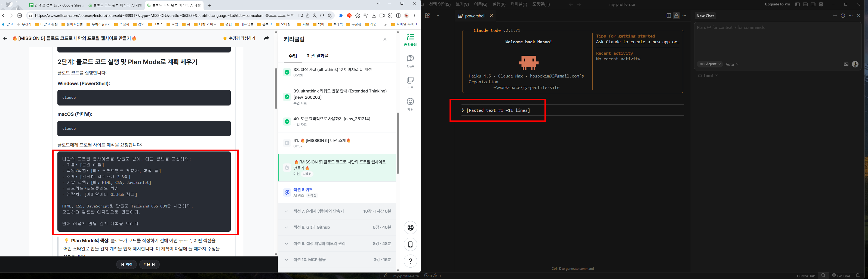Click Go Live in the status bar
868x279 pixels.
[x=841, y=276]
